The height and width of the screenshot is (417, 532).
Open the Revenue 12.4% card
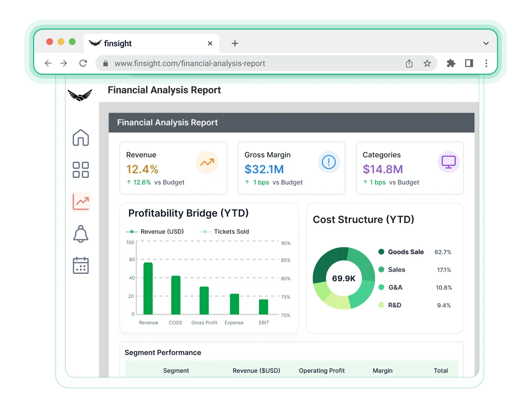(173, 168)
